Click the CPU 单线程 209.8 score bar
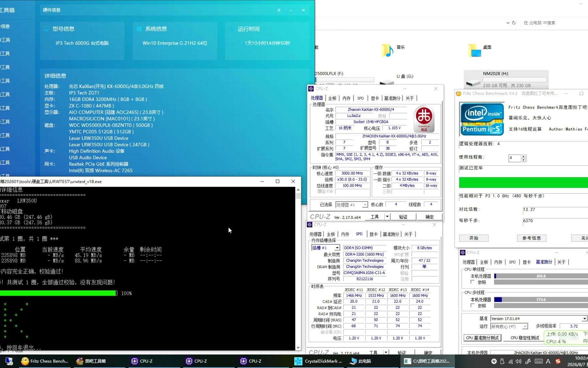The width and height of the screenshot is (588, 368). pyautogui.click(x=541, y=276)
